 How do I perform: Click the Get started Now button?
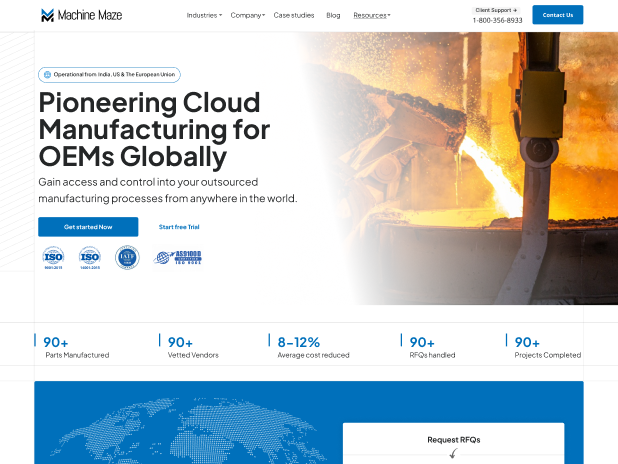point(88,227)
